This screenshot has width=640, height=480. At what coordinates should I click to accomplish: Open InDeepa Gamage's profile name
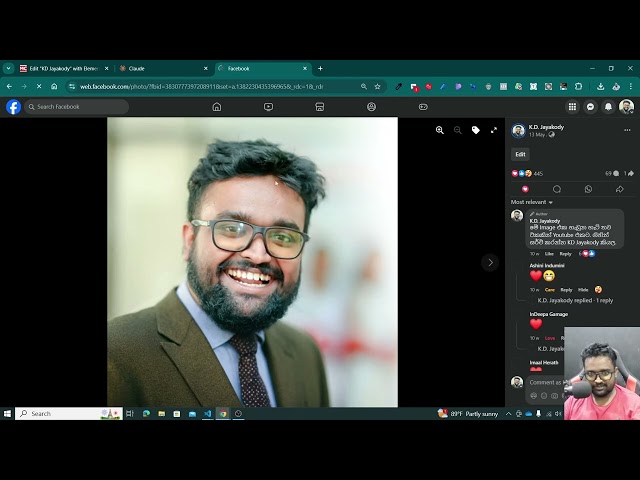click(549, 314)
